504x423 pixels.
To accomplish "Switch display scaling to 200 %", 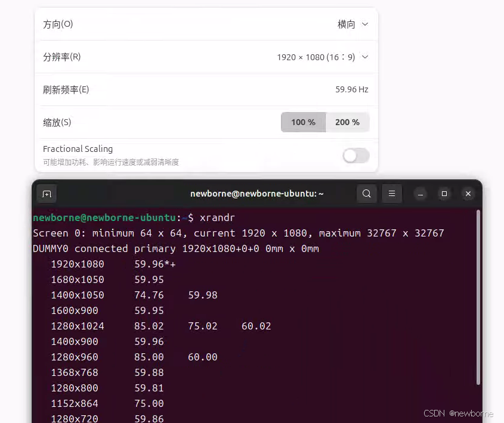I will (x=347, y=122).
